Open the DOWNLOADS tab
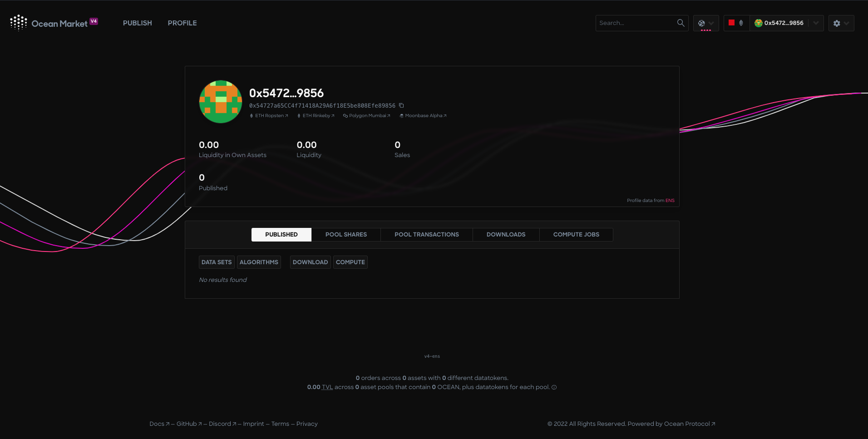This screenshot has width=868, height=439. pos(506,234)
